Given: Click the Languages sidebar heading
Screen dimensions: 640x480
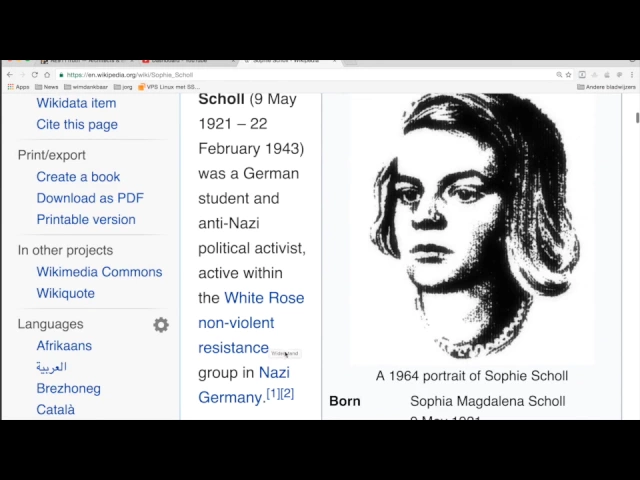Looking at the screenshot, I should tap(50, 324).
